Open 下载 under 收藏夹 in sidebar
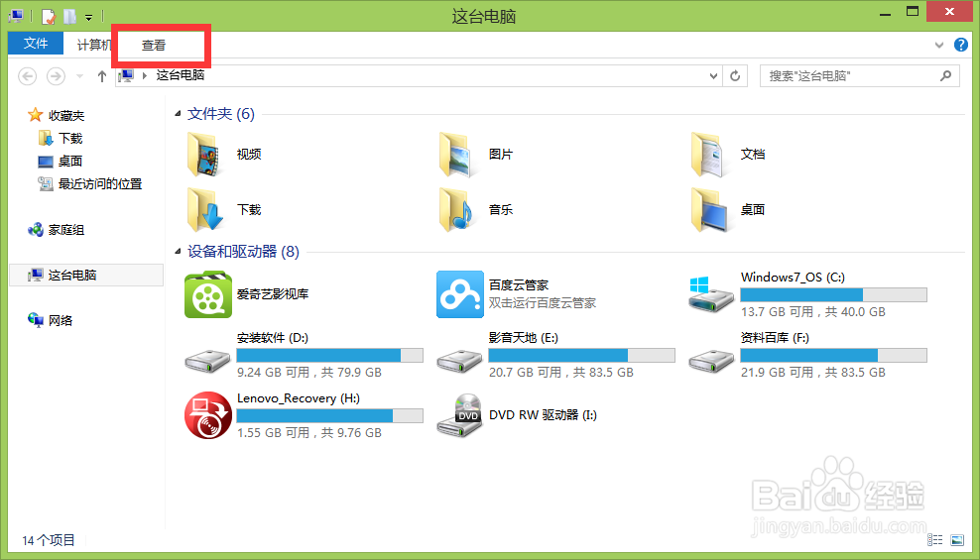 pos(70,138)
